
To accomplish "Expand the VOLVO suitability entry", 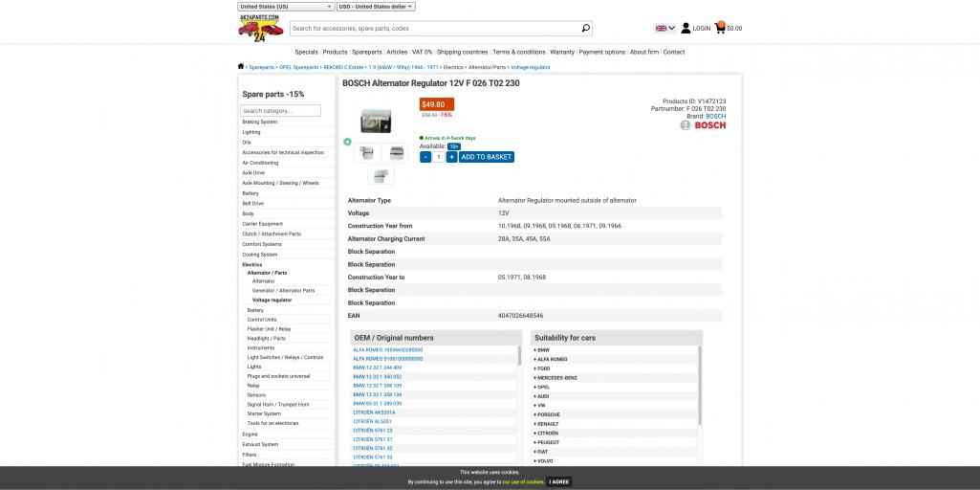I will 543,461.
